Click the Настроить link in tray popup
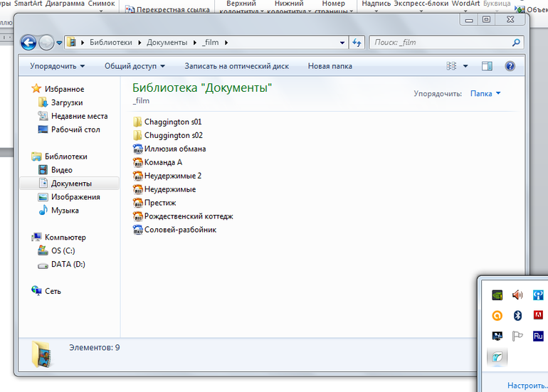 pyautogui.click(x=527, y=386)
